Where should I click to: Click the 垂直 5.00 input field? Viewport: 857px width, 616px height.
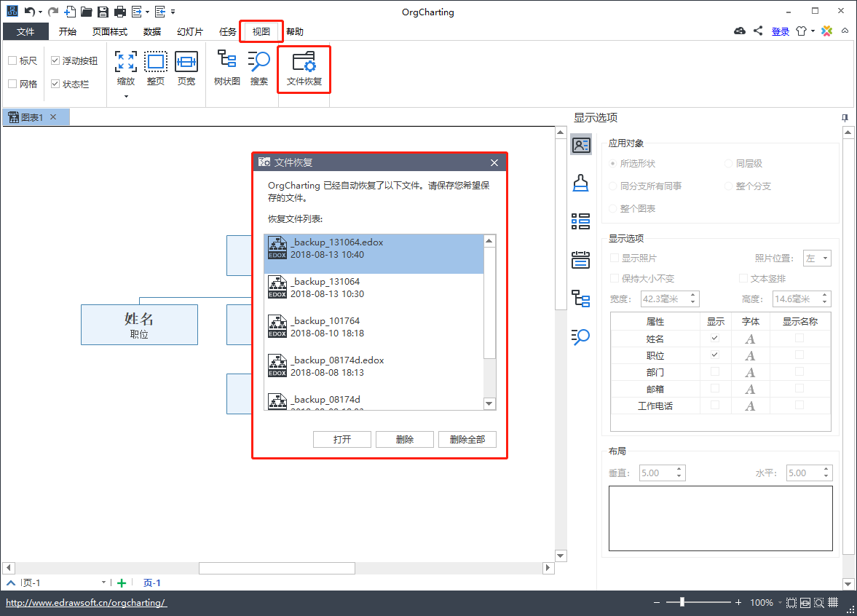click(662, 473)
